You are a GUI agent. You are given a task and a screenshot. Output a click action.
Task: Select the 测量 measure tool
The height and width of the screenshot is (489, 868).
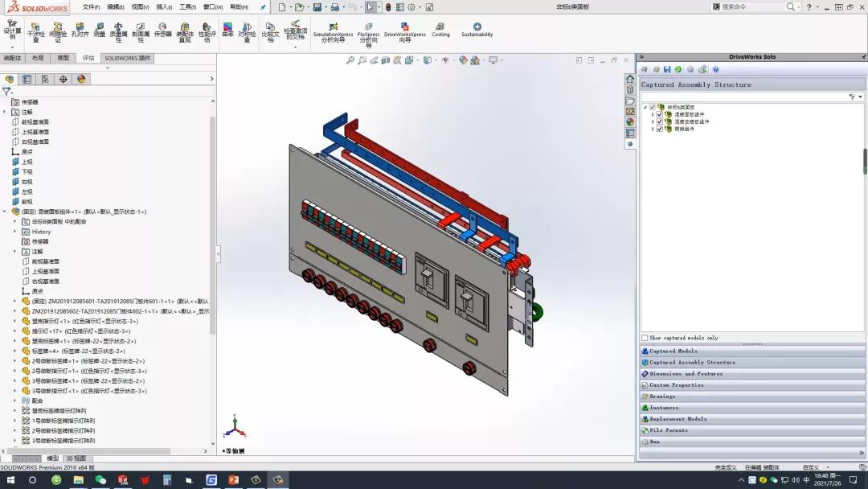tap(100, 31)
